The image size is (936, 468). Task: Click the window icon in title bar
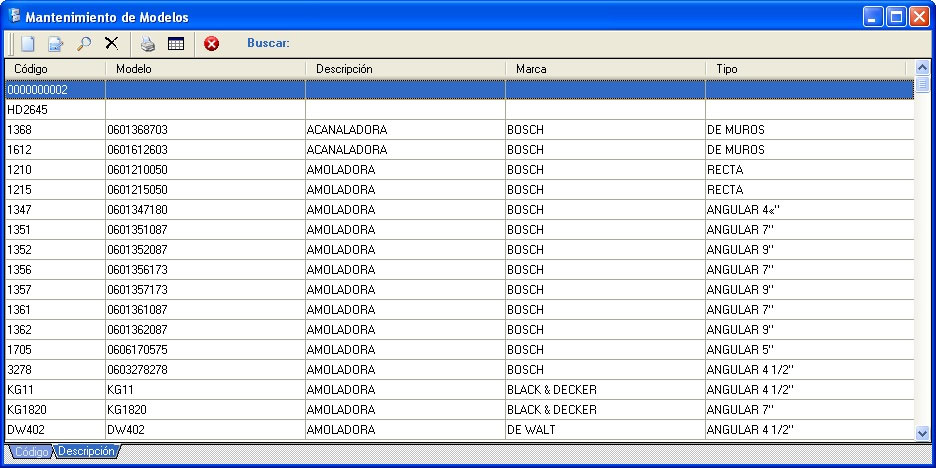click(14, 17)
